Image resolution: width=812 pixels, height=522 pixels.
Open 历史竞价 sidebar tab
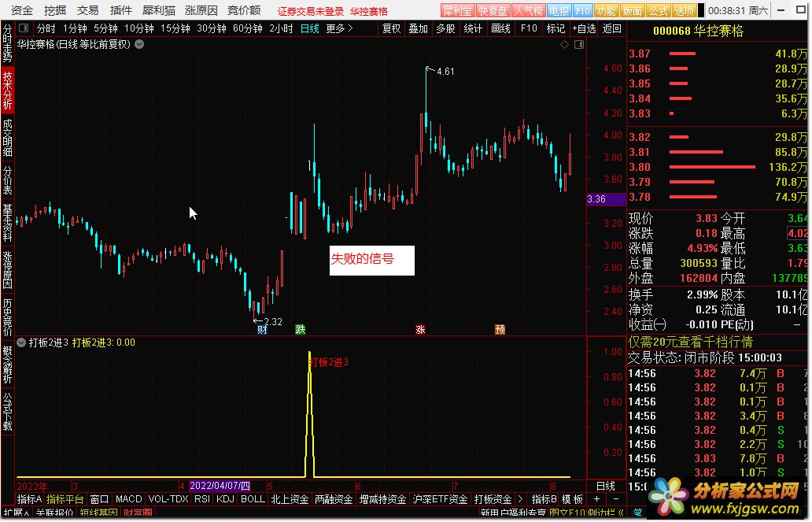(x=7, y=317)
